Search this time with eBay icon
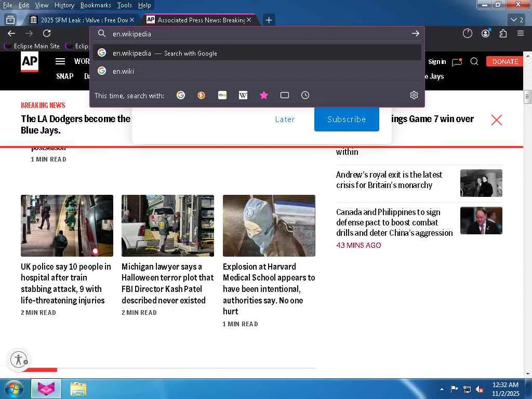The width and height of the screenshot is (532, 399). (x=222, y=96)
